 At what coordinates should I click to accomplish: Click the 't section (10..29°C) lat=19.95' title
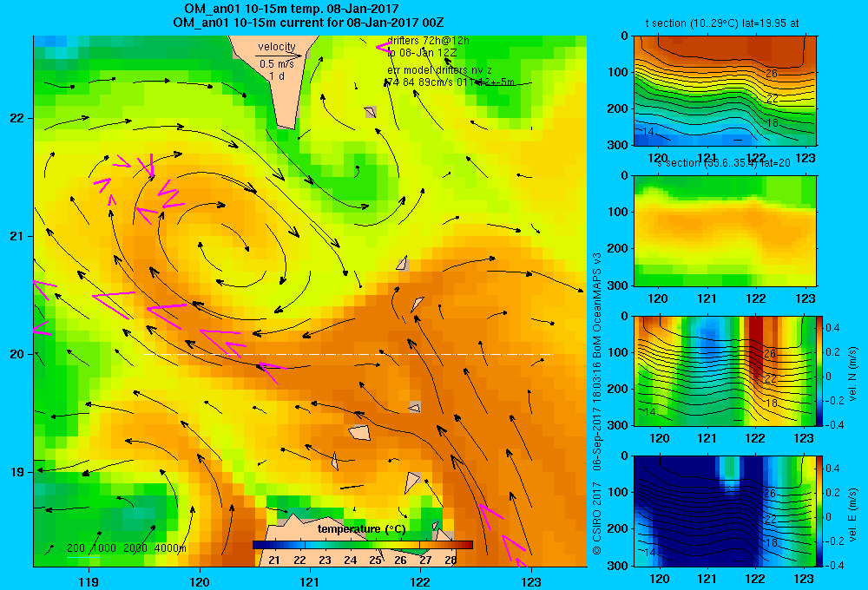[x=722, y=23]
